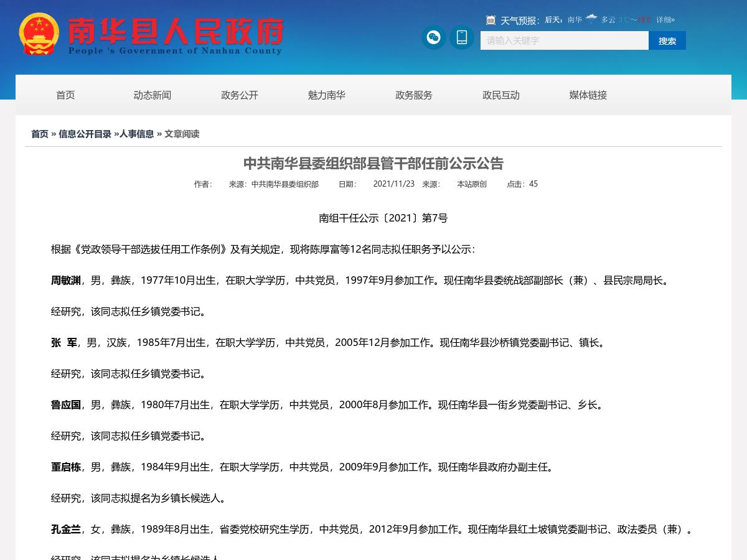747x560 pixels.
Task: Open the 政民互动 menu
Action: coord(500,95)
